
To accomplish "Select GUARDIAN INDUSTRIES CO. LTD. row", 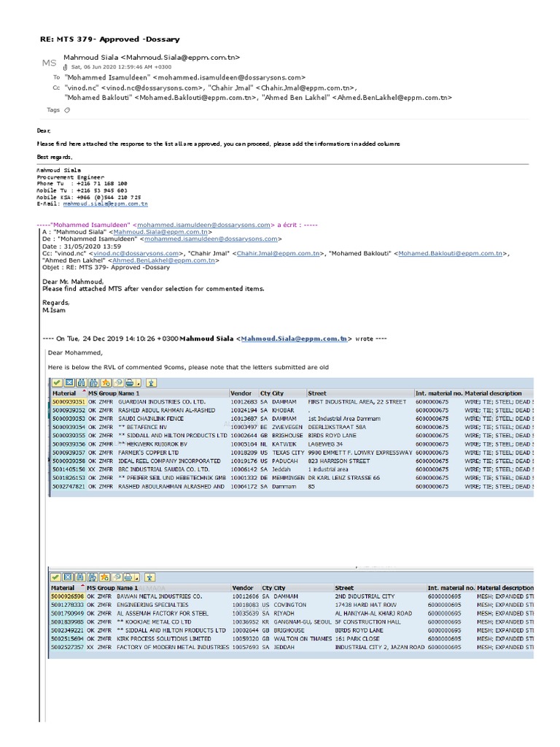I will (x=292, y=402).
